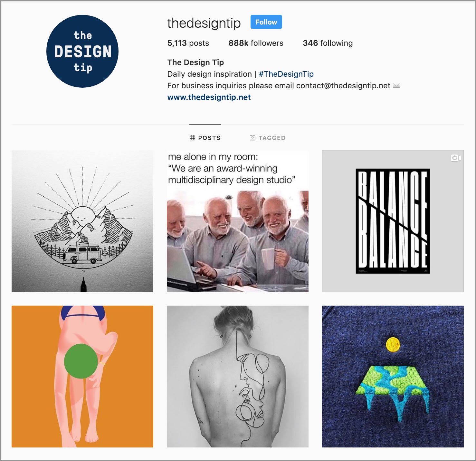View the 346 following list
Viewport: 476px width, 461px height.
click(x=328, y=43)
